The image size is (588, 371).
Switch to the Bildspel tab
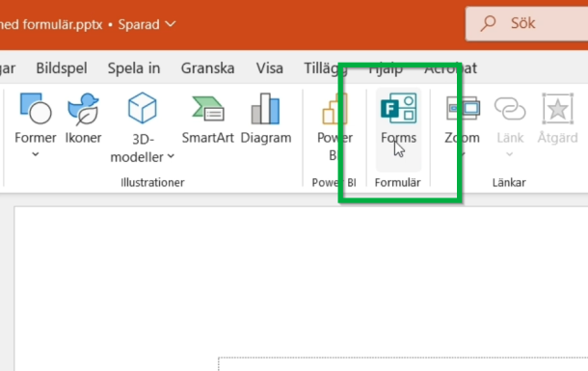(62, 68)
